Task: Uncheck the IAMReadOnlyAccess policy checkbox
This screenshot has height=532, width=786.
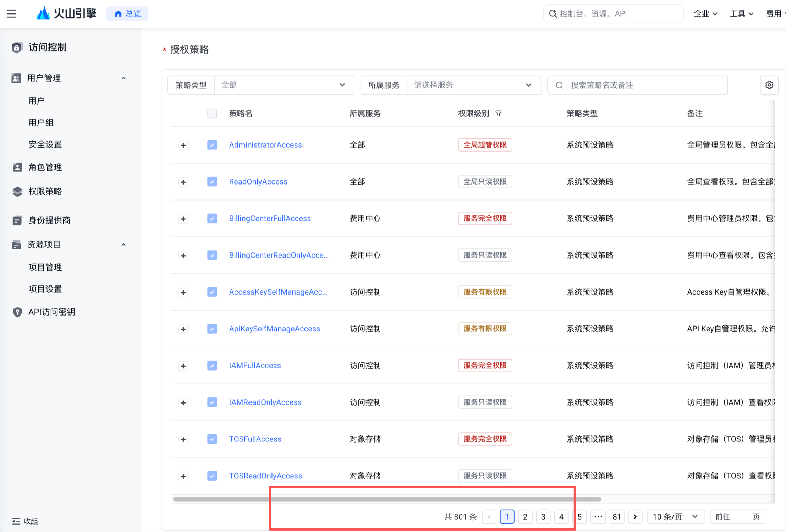Action: tap(212, 402)
